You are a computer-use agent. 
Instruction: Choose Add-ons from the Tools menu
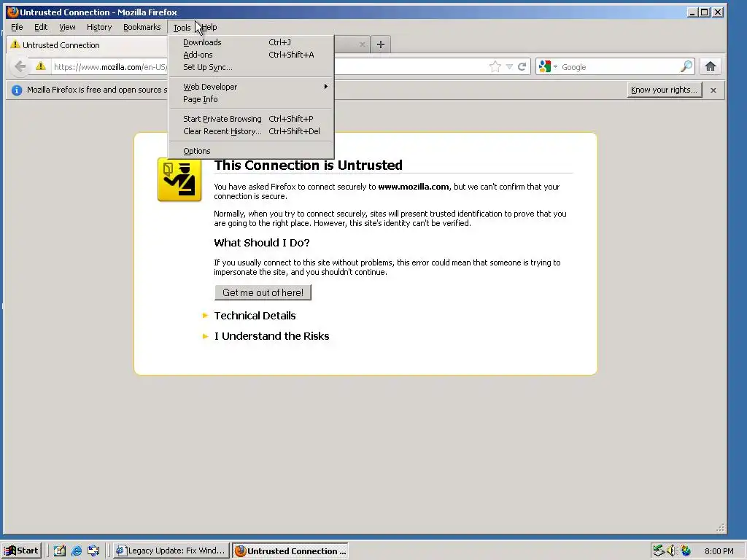[251, 55]
